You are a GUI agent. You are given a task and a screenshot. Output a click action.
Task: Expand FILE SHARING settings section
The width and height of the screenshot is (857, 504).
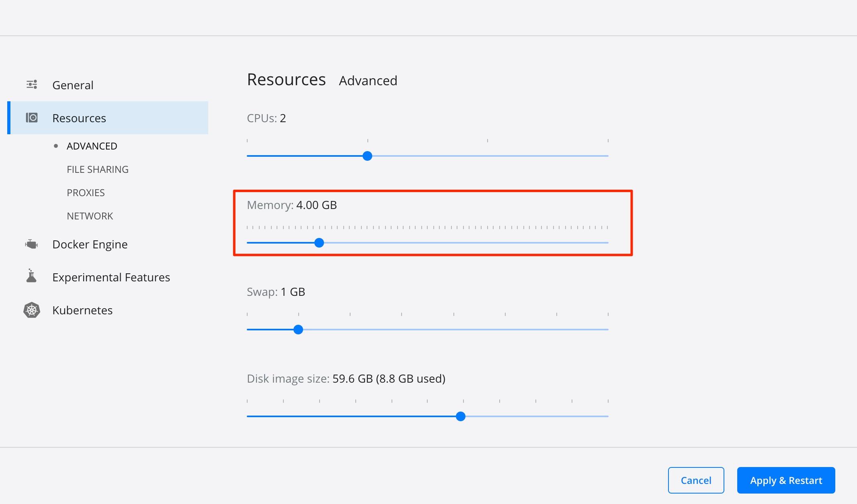coord(98,168)
